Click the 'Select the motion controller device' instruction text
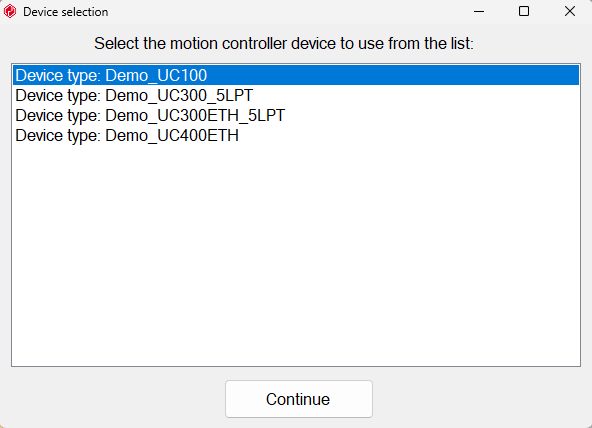592x428 pixels. click(x=284, y=43)
